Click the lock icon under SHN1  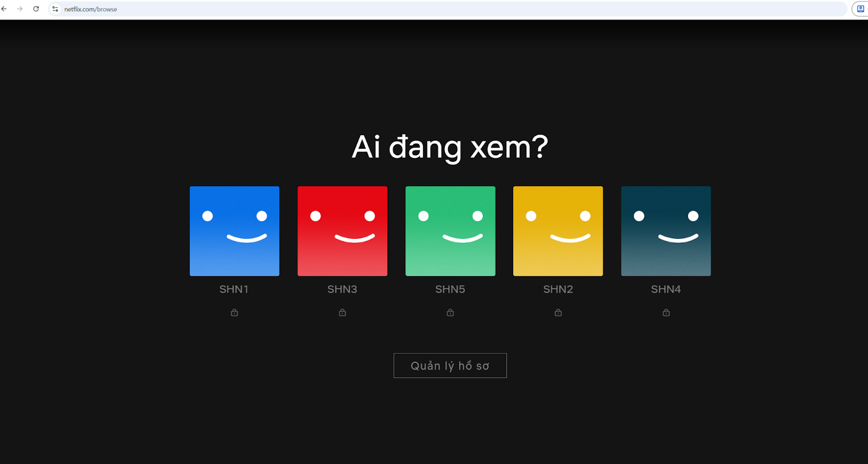click(234, 313)
